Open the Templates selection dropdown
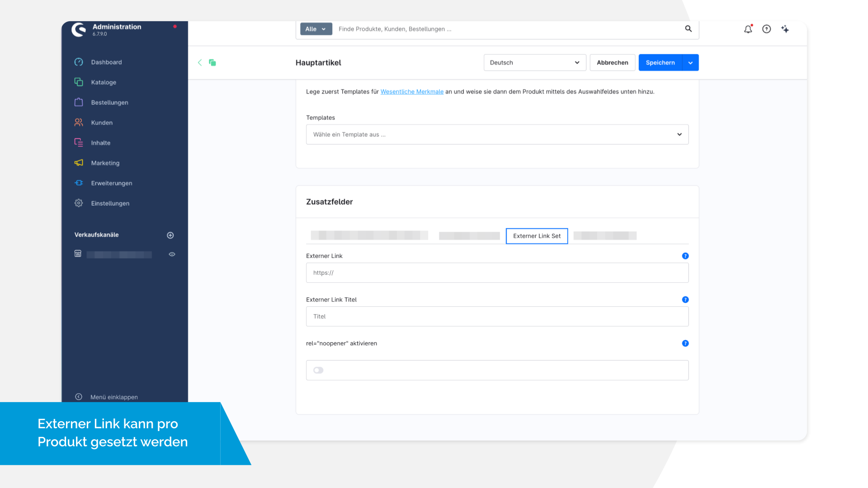The height and width of the screenshot is (488, 868). tap(497, 134)
